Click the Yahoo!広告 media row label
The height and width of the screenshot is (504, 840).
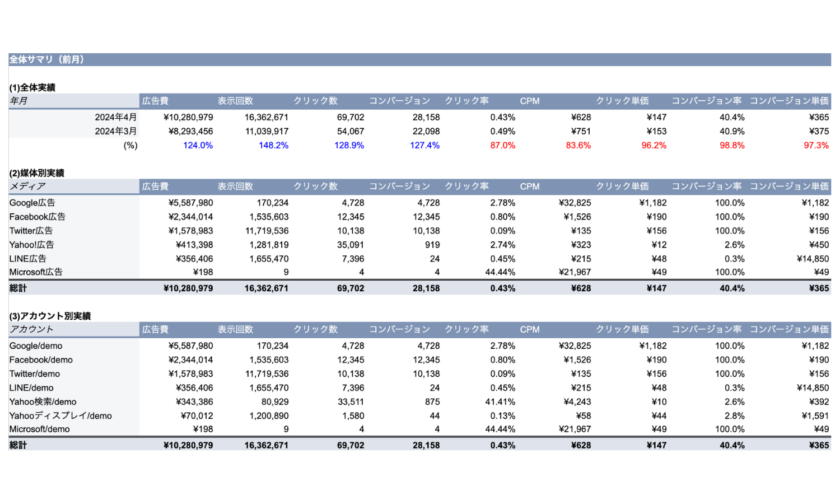pos(32,245)
